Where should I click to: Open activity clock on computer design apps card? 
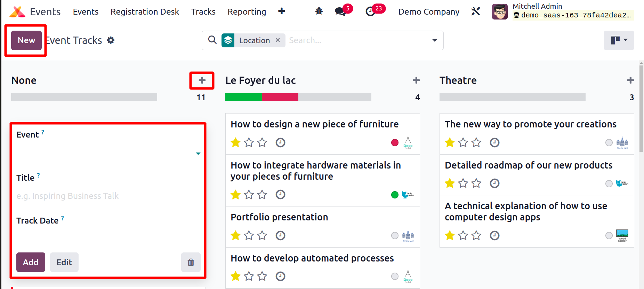pos(494,235)
